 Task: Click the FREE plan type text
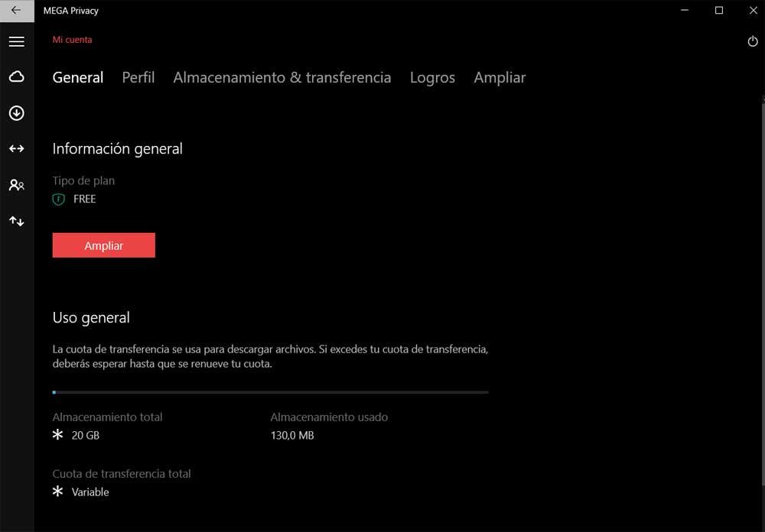[85, 199]
